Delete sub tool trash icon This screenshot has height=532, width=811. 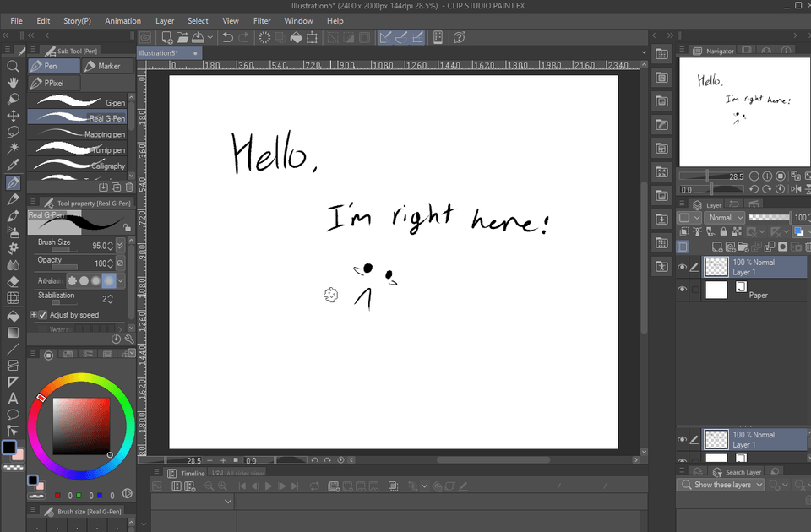129,187
